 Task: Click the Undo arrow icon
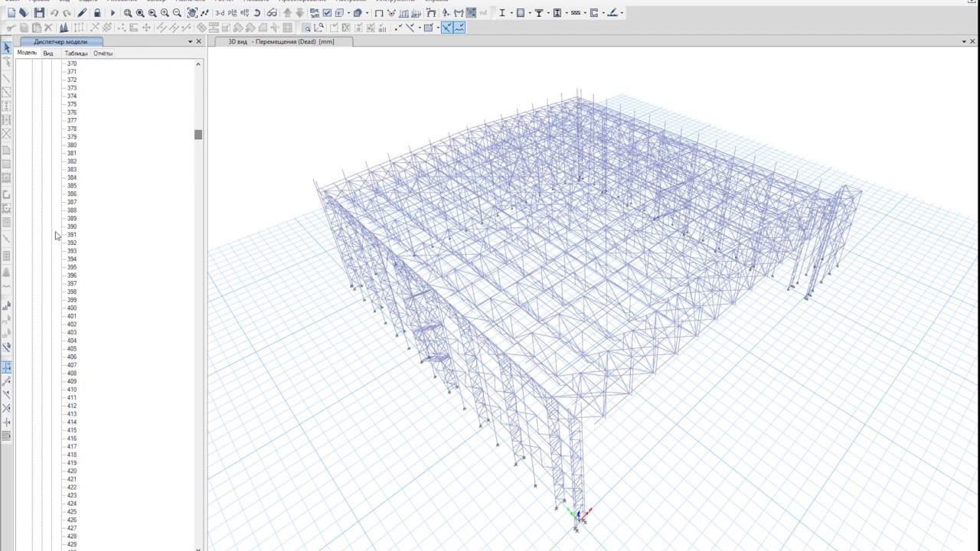coord(54,13)
